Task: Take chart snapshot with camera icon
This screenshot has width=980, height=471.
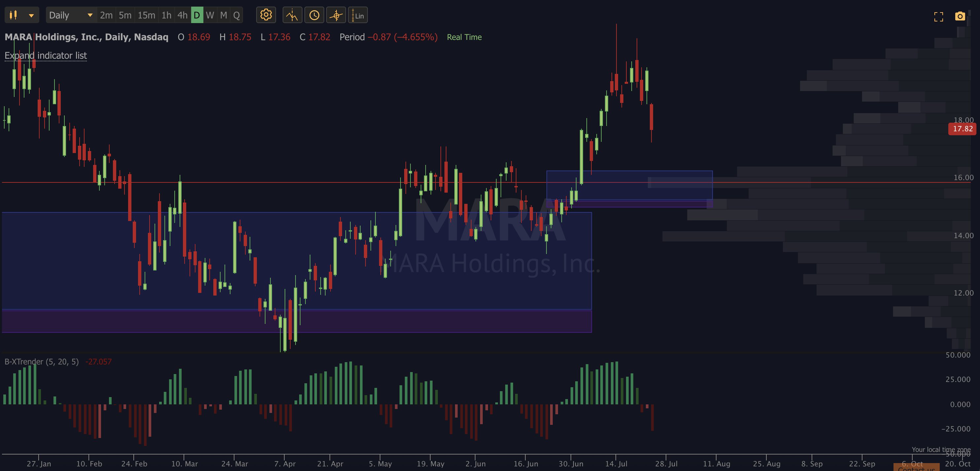Action: point(960,16)
